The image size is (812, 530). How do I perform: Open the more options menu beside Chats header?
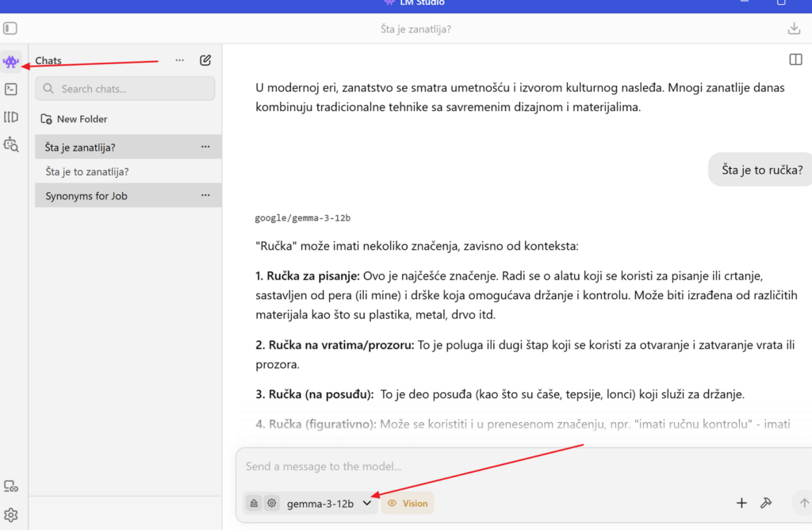[x=180, y=60]
